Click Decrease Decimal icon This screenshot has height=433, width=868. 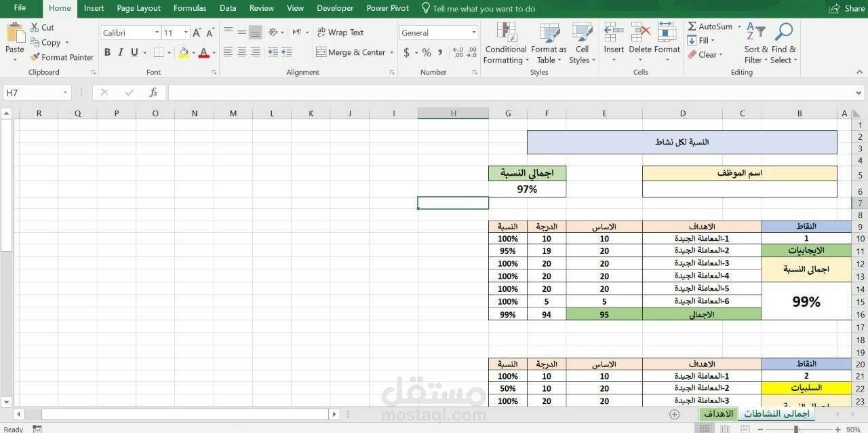point(472,52)
